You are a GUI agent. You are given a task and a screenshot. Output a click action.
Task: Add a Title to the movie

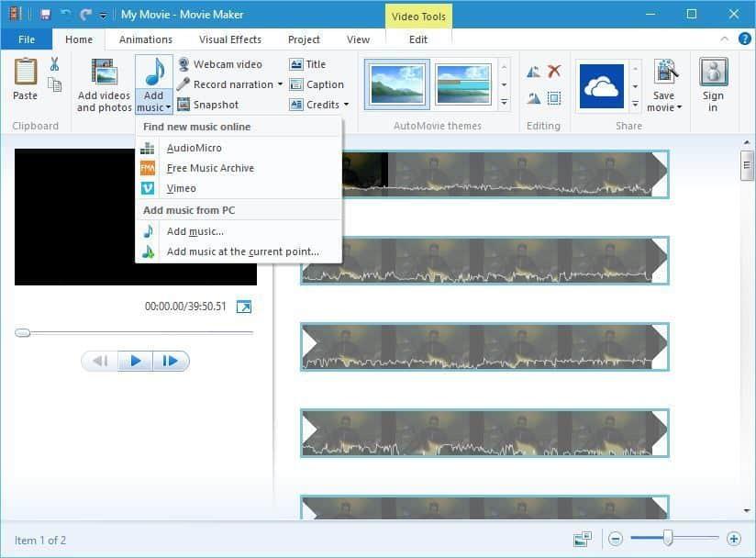(x=307, y=64)
